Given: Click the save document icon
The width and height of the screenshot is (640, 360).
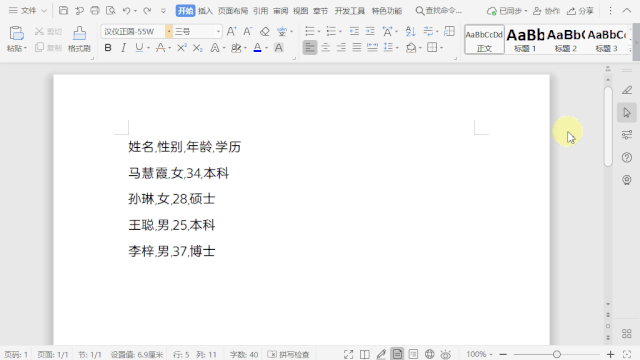Looking at the screenshot, I should tap(63, 11).
